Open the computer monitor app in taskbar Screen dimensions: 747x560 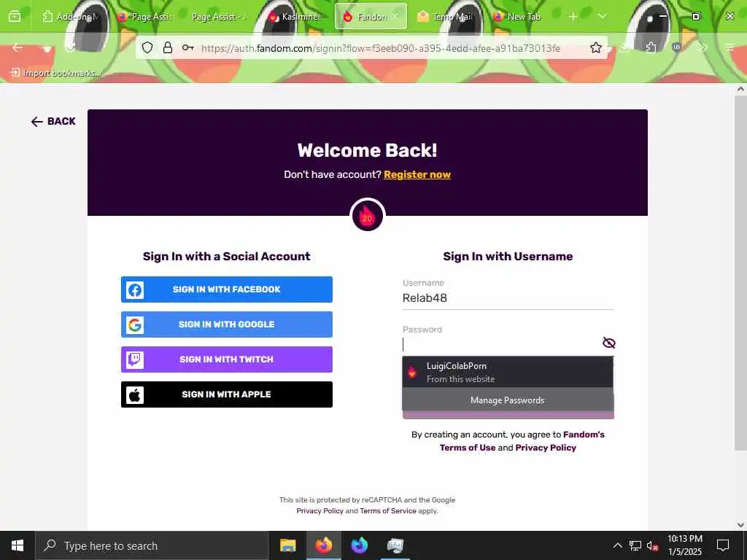coord(395,545)
